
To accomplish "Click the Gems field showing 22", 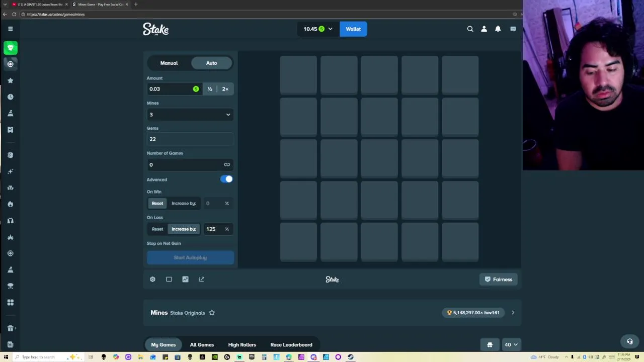I will pyautogui.click(x=190, y=139).
